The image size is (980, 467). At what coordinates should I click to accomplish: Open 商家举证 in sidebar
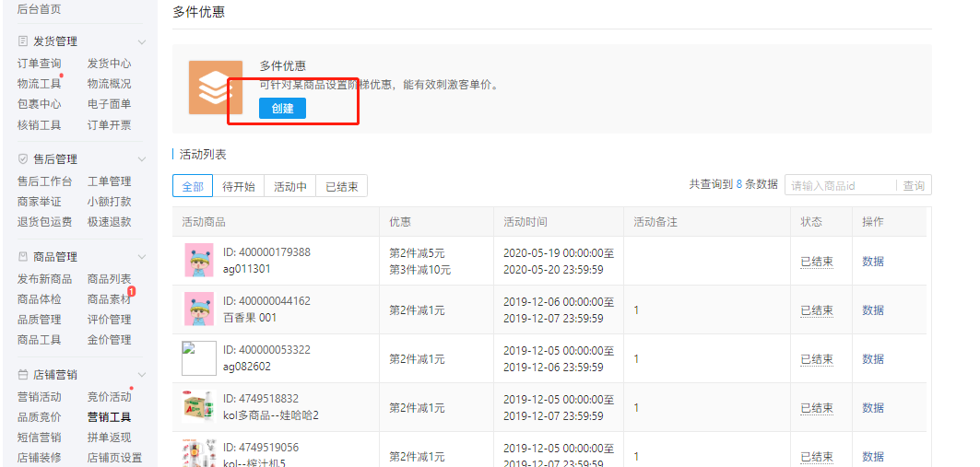pos(40,202)
